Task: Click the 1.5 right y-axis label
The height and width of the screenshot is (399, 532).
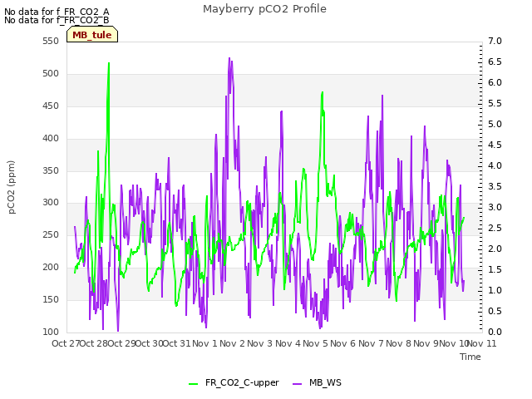Action: [495, 269]
